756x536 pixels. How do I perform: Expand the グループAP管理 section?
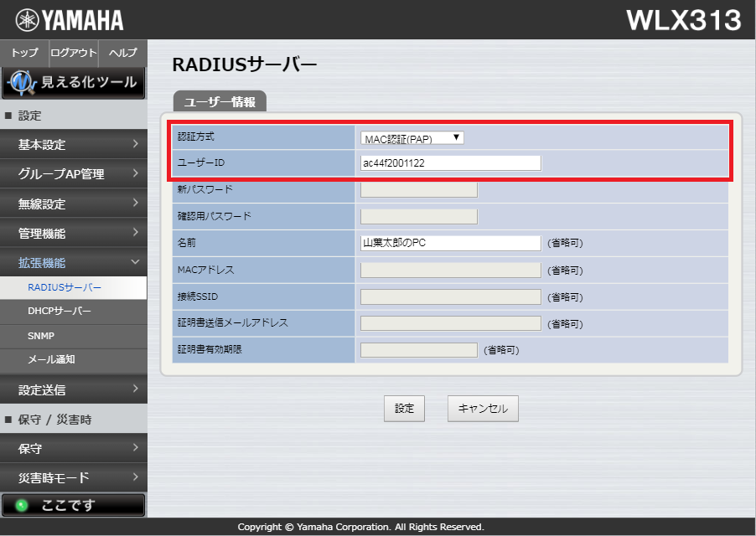(x=73, y=173)
